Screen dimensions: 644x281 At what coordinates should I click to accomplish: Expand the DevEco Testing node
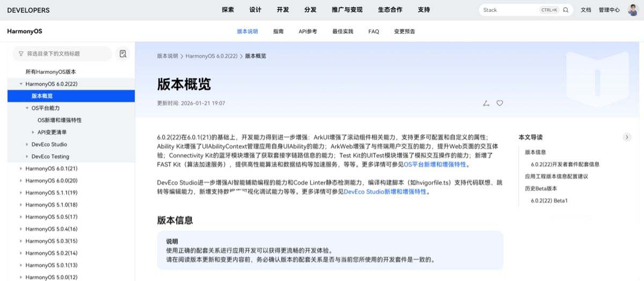(x=27, y=156)
